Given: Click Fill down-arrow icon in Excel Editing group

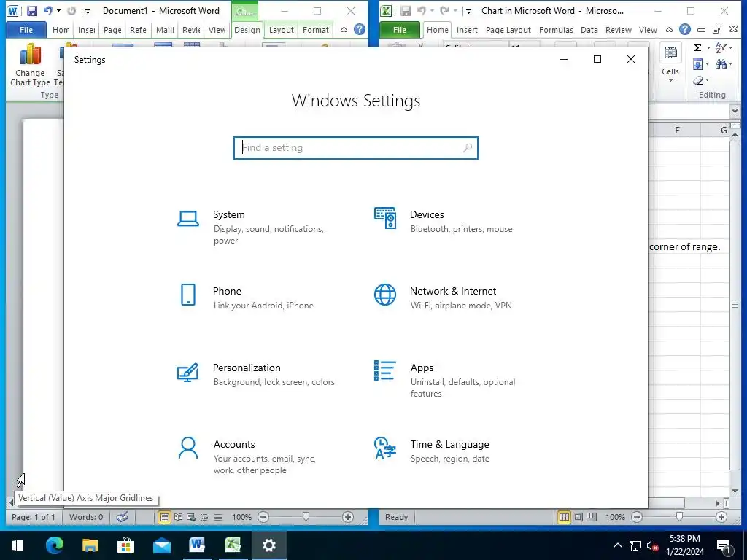Looking at the screenshot, I should [x=697, y=64].
